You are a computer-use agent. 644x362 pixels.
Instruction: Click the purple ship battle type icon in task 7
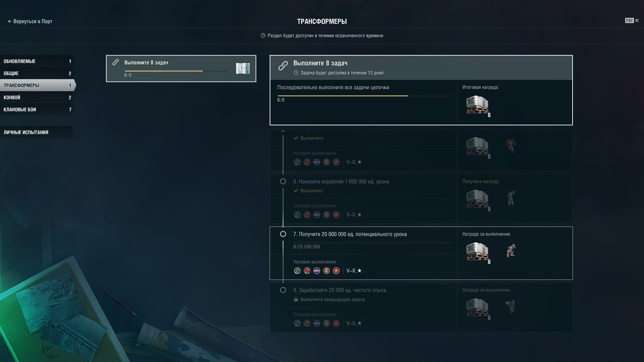point(317,271)
